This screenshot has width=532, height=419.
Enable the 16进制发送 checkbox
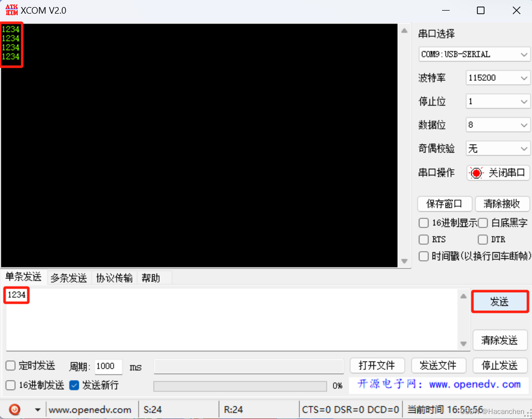[x=11, y=385]
